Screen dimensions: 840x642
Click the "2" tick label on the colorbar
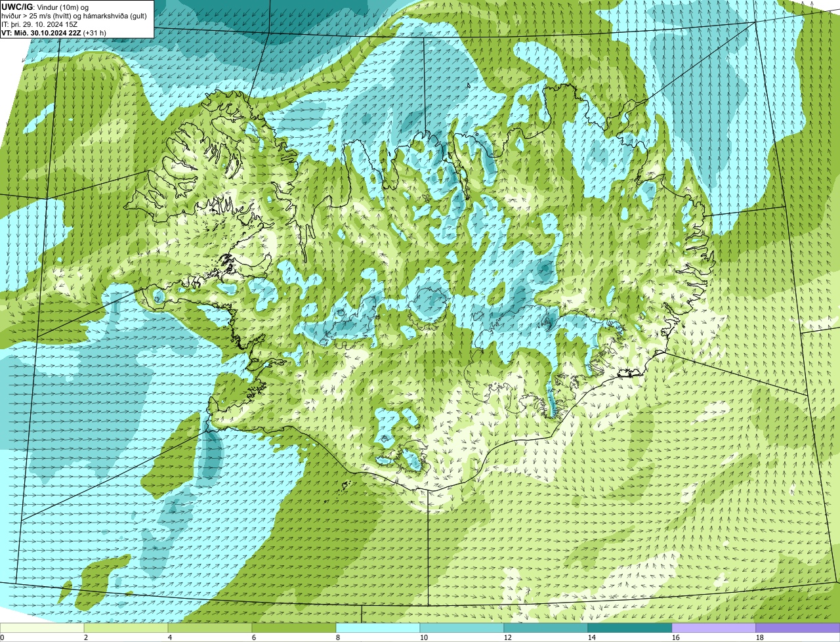click(x=86, y=637)
